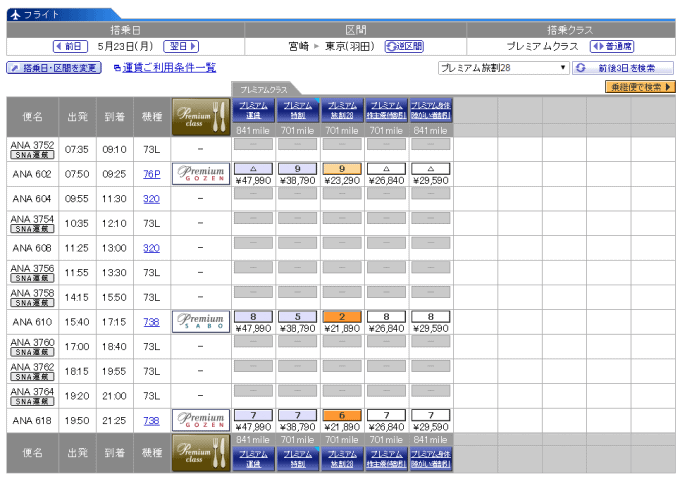Open aircraft type 738 link for ANA 618
680x479 pixels.
click(152, 420)
